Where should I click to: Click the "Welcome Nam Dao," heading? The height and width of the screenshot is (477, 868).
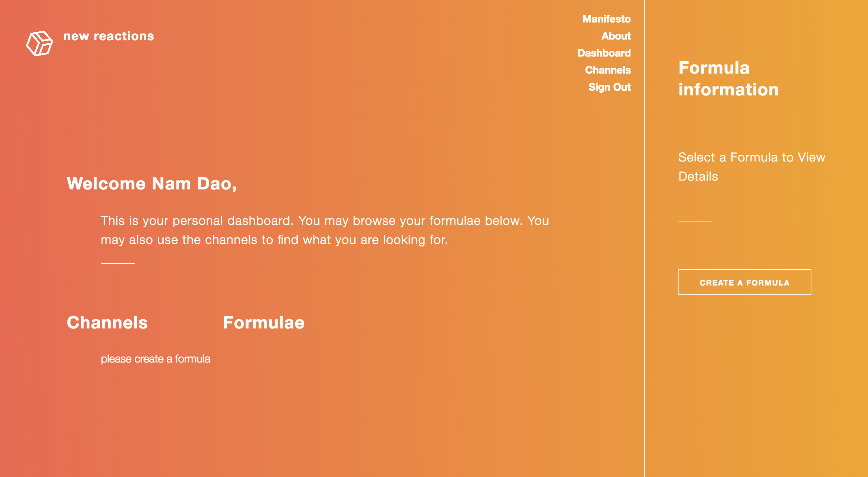pos(151,184)
